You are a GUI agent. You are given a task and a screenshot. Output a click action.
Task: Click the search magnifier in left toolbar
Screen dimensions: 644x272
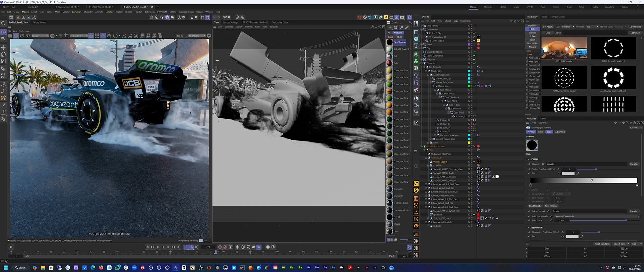click(x=3, y=23)
